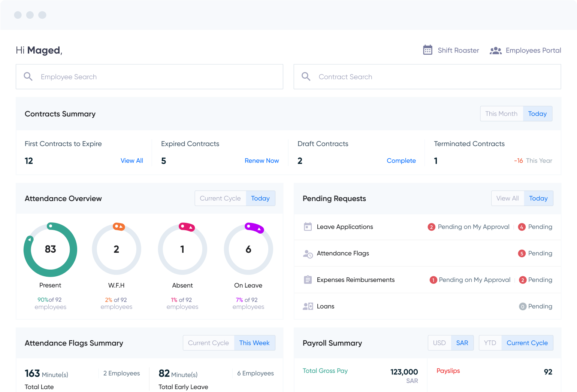Click Complete link for Draft Contracts

401,161
